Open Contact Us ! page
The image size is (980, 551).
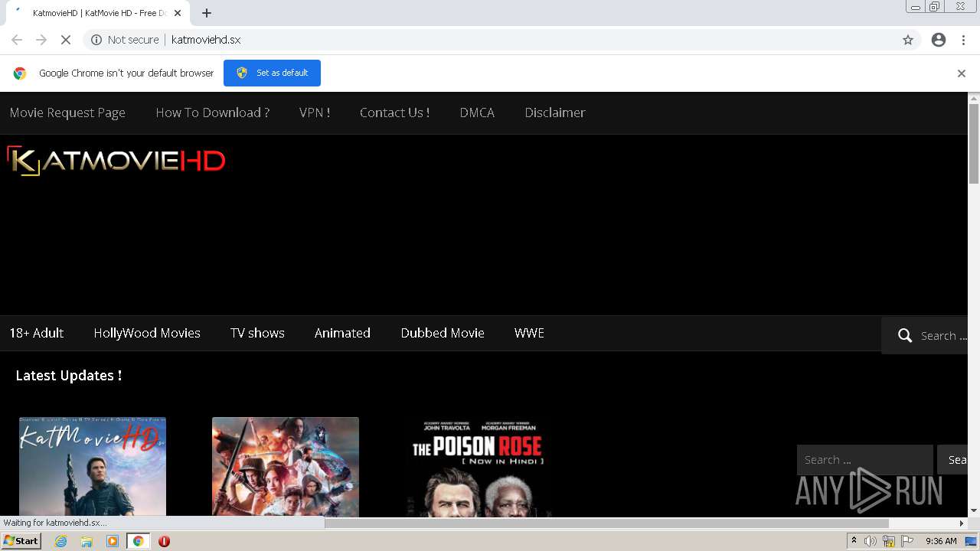pos(394,112)
